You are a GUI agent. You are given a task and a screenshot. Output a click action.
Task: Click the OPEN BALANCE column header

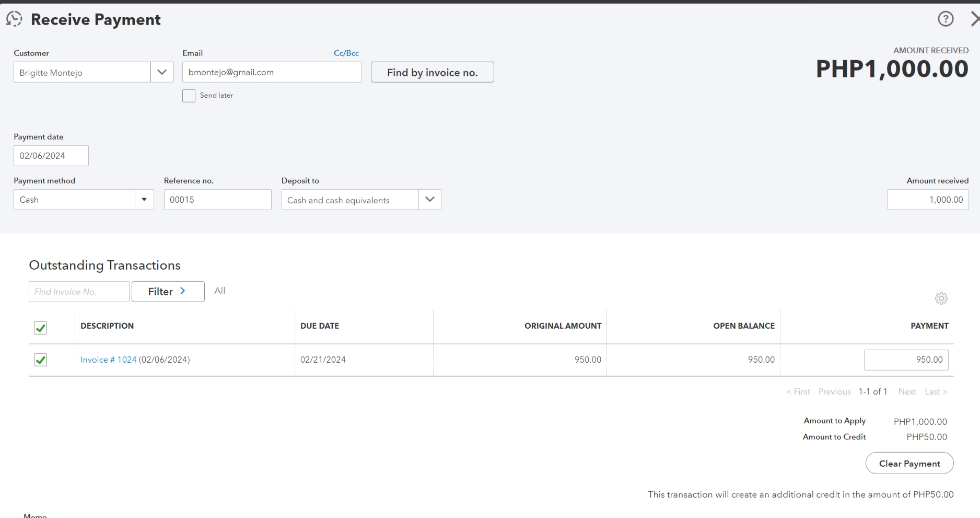(x=744, y=326)
